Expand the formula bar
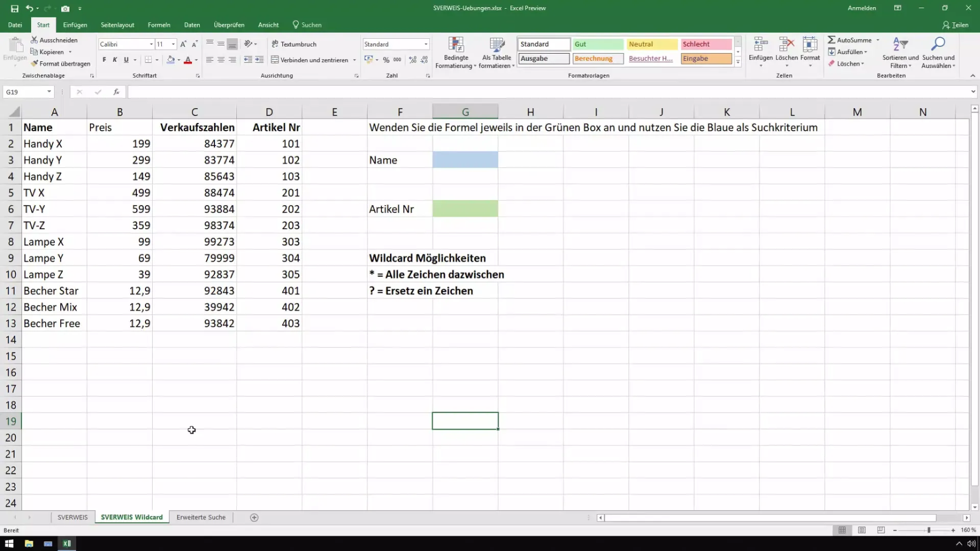The image size is (980, 551). pos(973,92)
